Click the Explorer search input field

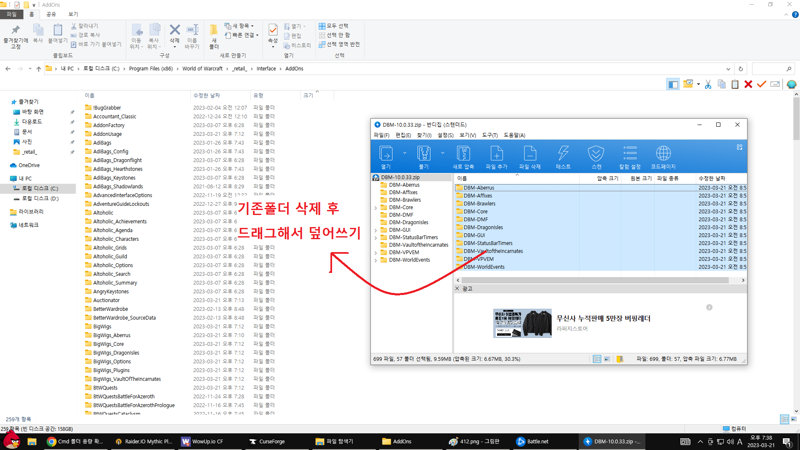pyautogui.click(x=773, y=68)
